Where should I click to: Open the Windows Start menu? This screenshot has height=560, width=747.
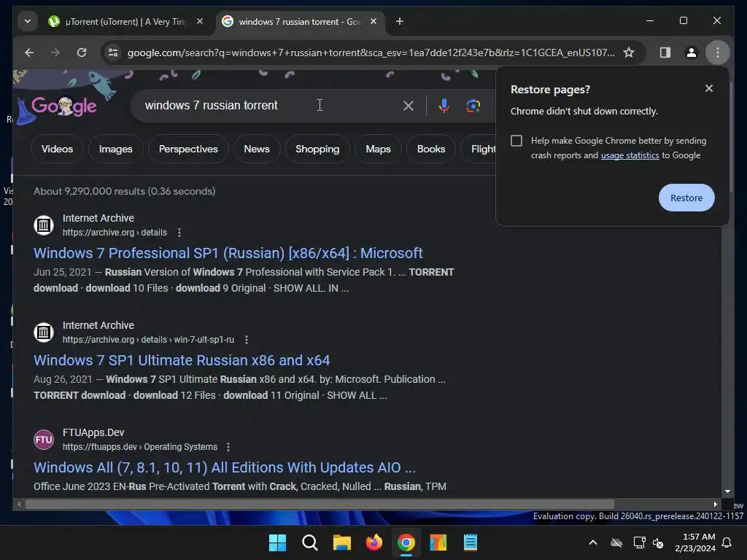point(277,542)
